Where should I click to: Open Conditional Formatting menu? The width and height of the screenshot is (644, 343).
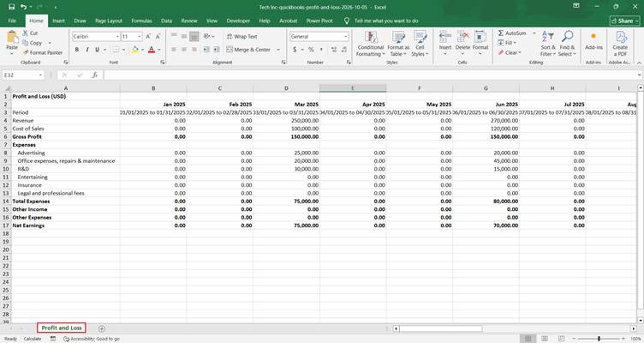[371, 44]
